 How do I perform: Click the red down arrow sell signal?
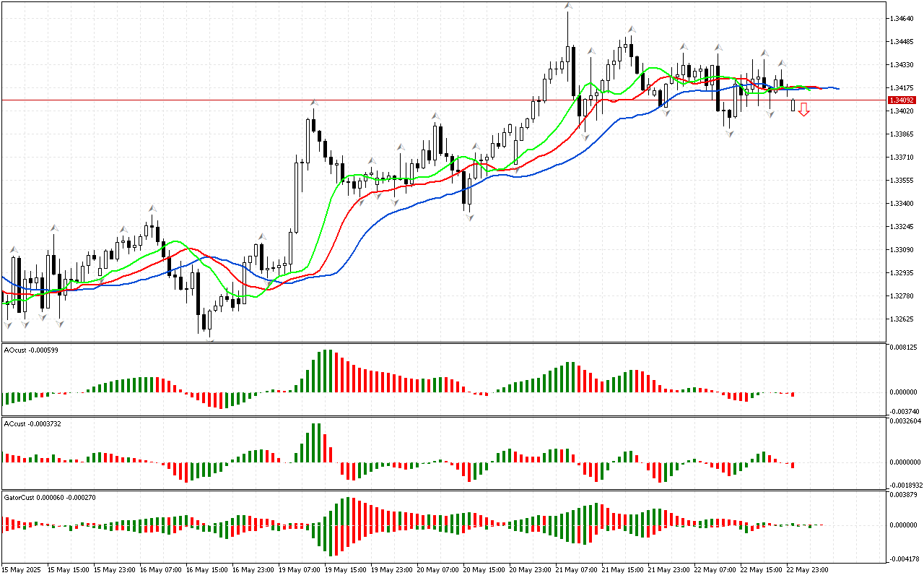pos(803,109)
